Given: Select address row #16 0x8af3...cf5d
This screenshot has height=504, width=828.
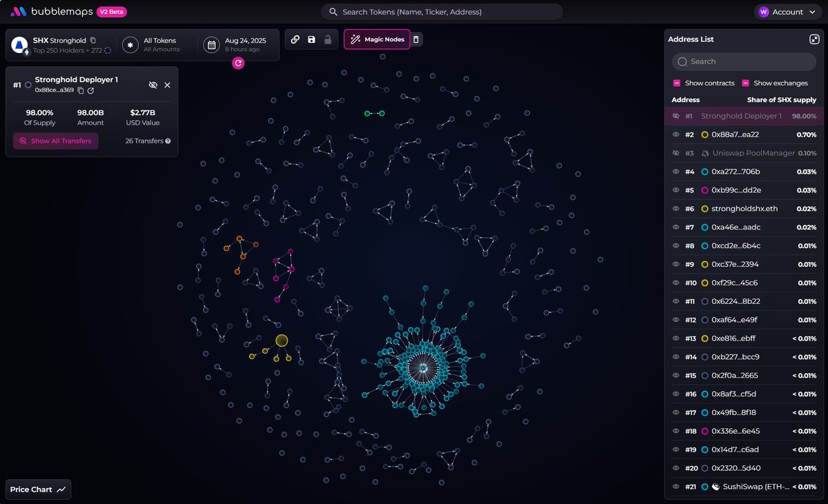Looking at the screenshot, I should pos(744,394).
